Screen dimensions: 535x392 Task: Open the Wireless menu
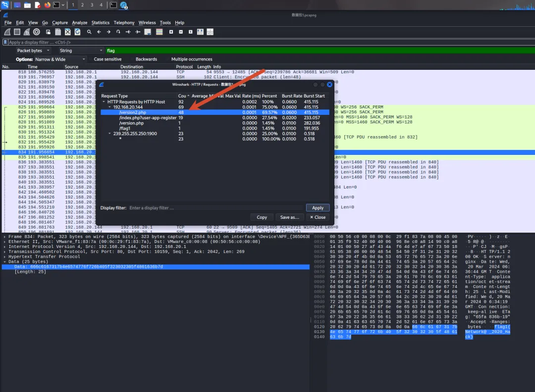tap(147, 23)
